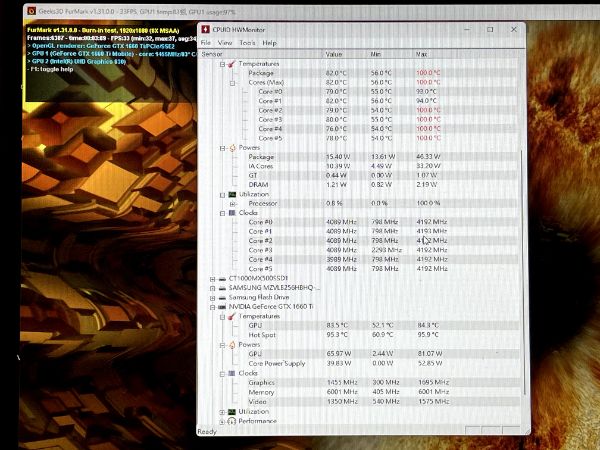
Task: Expand the GPU Utilization section
Action: 222,412
